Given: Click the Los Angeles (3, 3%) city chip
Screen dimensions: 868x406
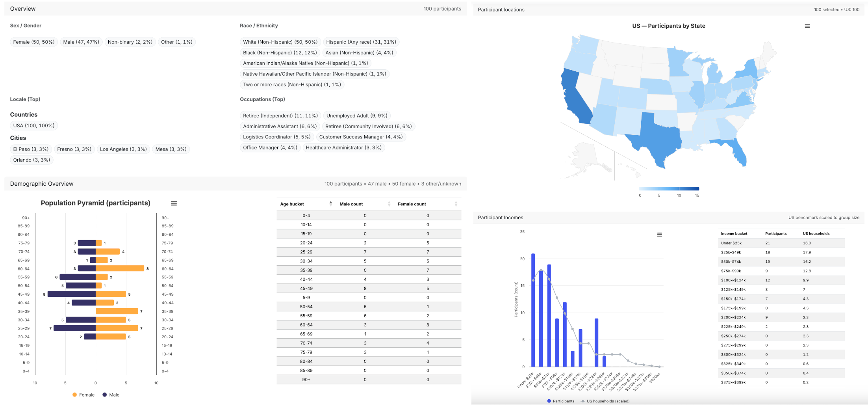Looking at the screenshot, I should (123, 149).
